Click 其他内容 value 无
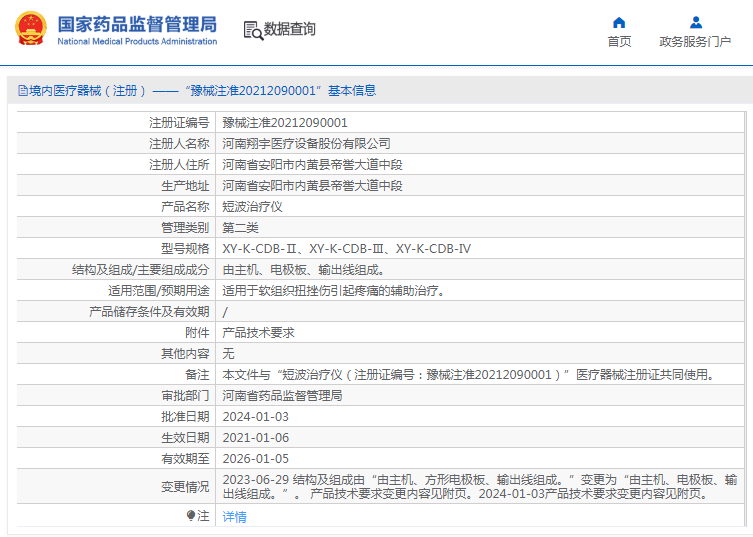The width and height of the screenshot is (753, 537). point(228,354)
